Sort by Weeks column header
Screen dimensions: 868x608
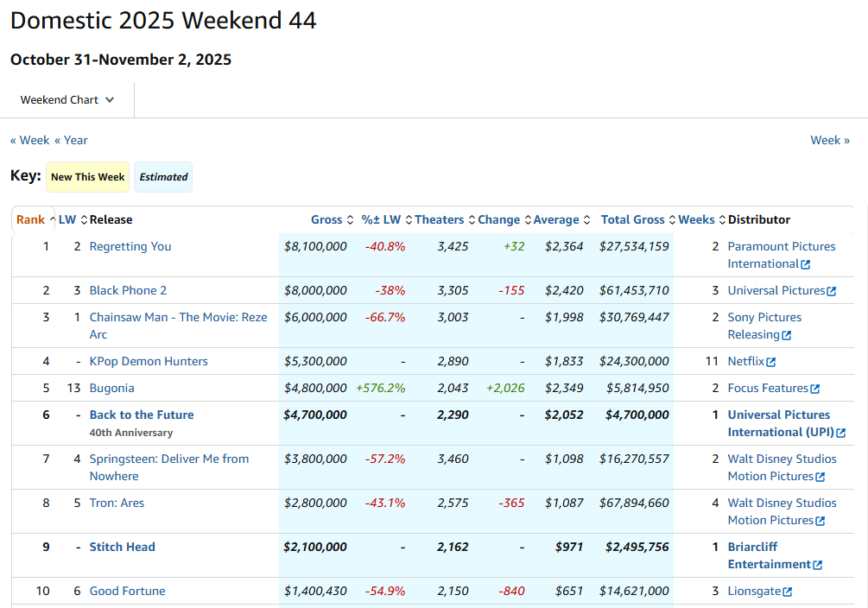pos(696,219)
